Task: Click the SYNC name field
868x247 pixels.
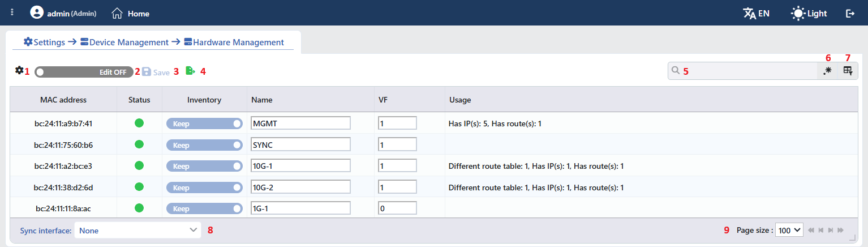Action: (x=300, y=144)
